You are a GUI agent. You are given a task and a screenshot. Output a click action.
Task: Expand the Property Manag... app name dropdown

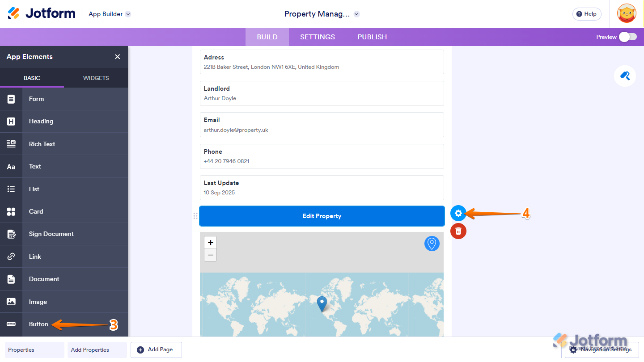356,14
